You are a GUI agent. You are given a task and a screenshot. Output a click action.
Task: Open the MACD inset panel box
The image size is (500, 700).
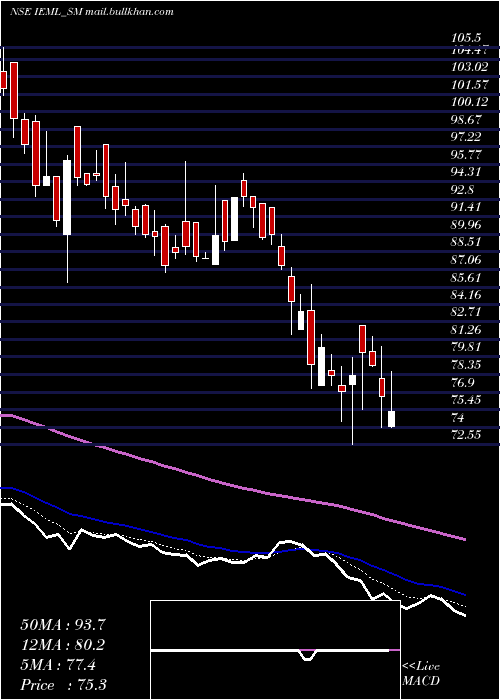pyautogui.click(x=275, y=650)
